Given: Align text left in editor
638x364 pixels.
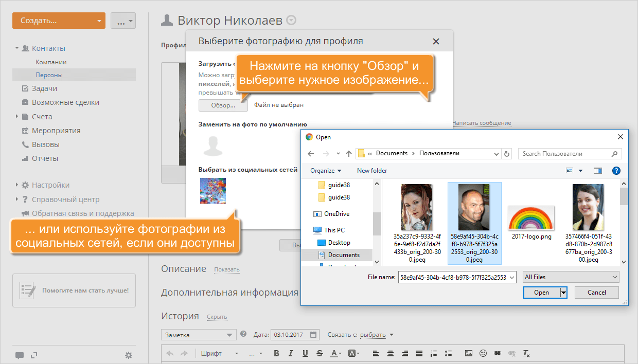Looking at the screenshot, I should pyautogui.click(x=376, y=354).
